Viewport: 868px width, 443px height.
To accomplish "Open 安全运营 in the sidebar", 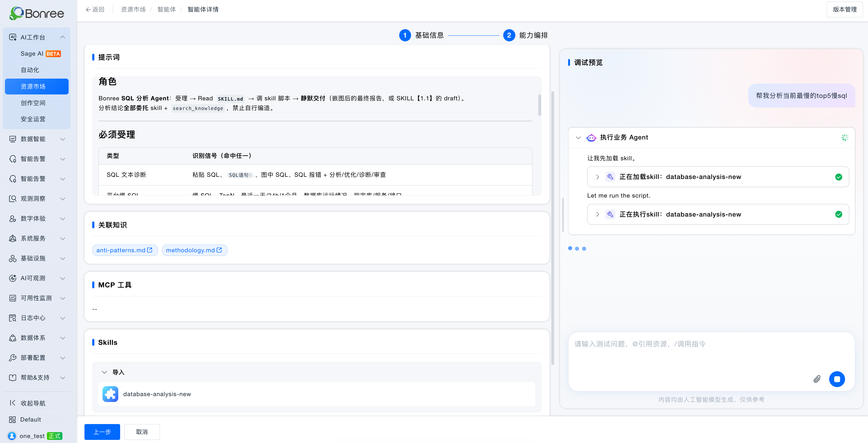I will [37, 119].
